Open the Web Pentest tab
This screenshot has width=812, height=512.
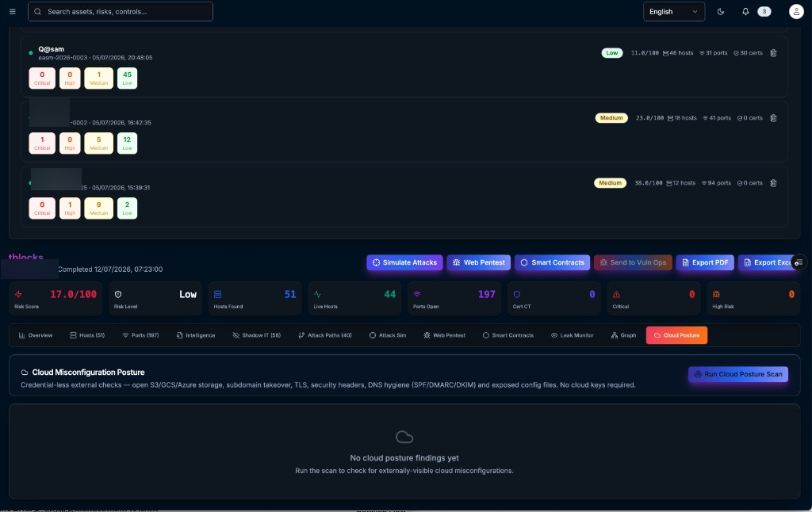[444, 335]
